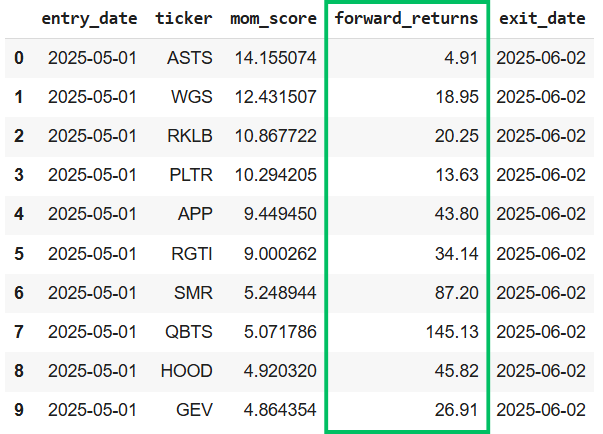Click mom_score value 5.248944
Image resolution: width=603 pixels, height=434 pixels.
coord(280,293)
